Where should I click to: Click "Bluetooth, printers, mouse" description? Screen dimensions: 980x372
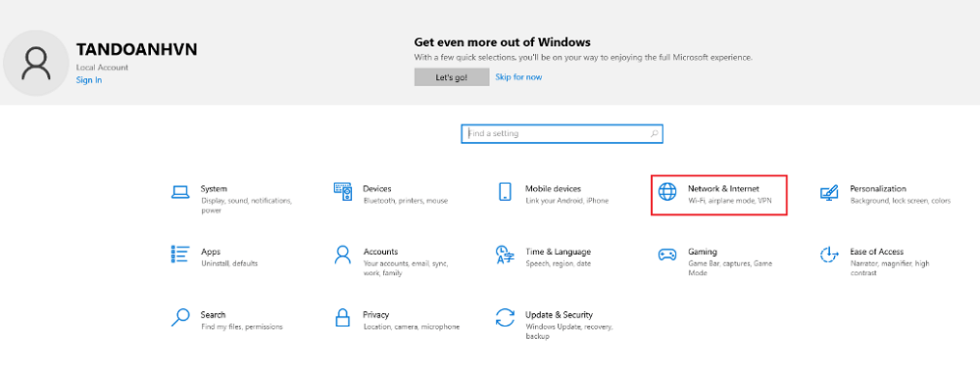[406, 201]
